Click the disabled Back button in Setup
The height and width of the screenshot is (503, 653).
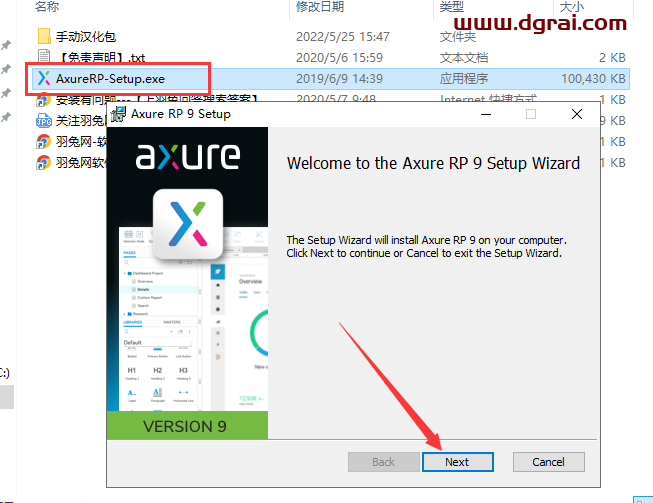384,462
